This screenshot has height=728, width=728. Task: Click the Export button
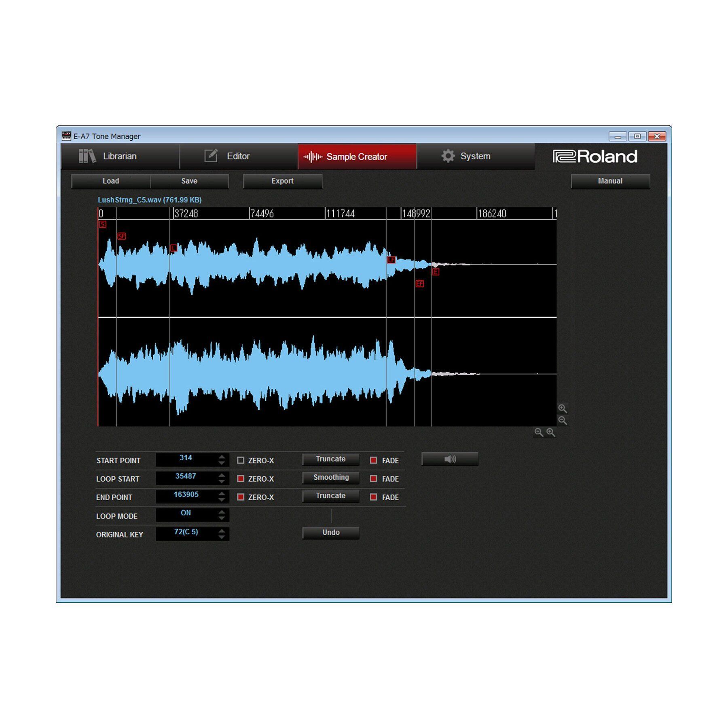click(x=282, y=181)
